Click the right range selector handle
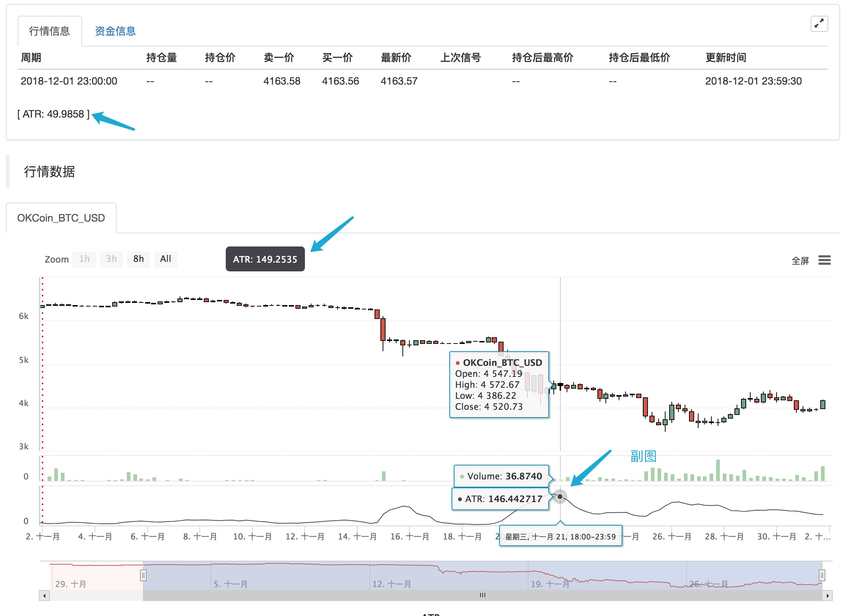Viewport: 851px width, 616px height. tap(821, 575)
